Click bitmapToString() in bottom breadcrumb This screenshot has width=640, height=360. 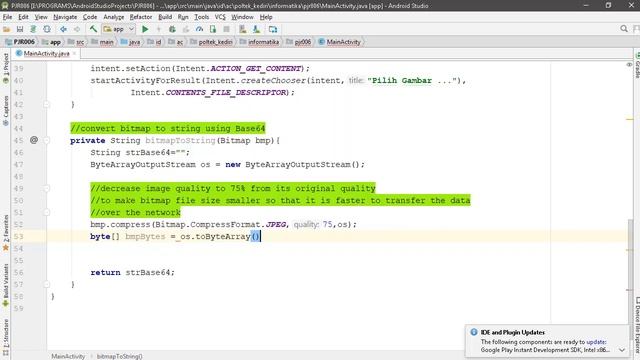[x=120, y=356]
